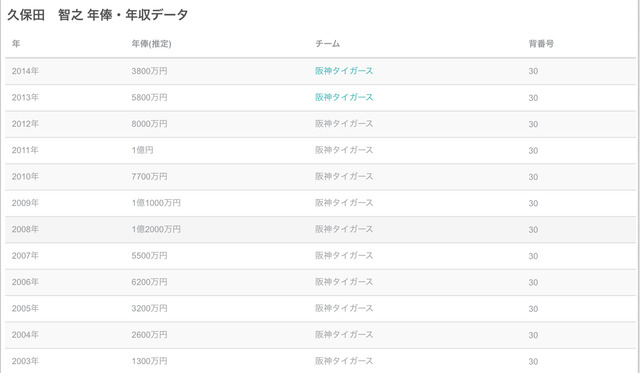Click the salary value 8000万円

(x=149, y=124)
